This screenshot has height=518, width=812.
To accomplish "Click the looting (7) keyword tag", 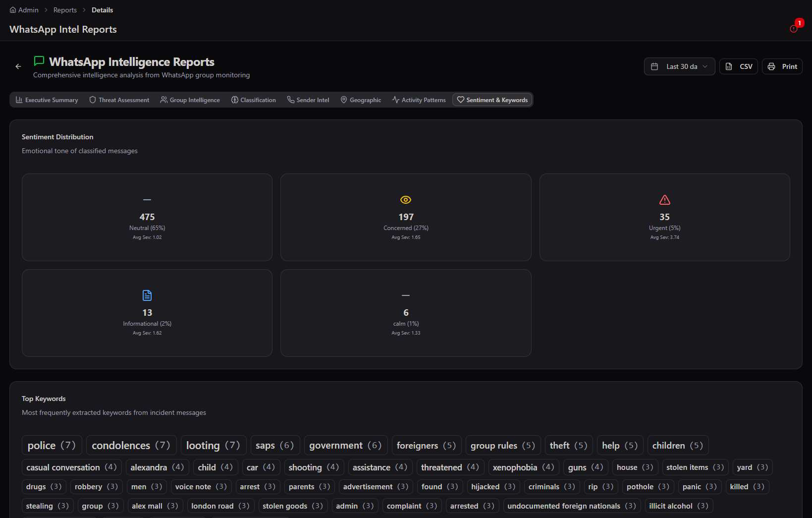I will click(213, 445).
